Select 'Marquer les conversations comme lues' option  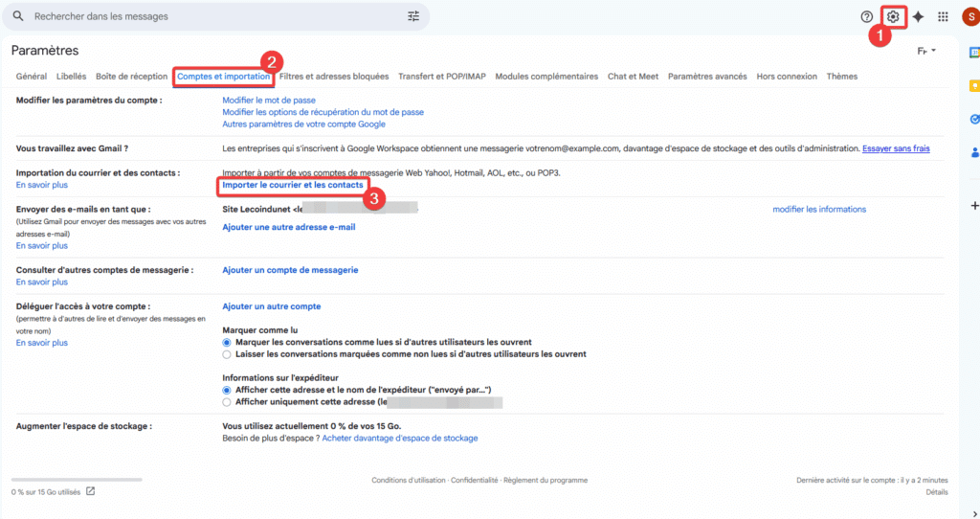[227, 342]
